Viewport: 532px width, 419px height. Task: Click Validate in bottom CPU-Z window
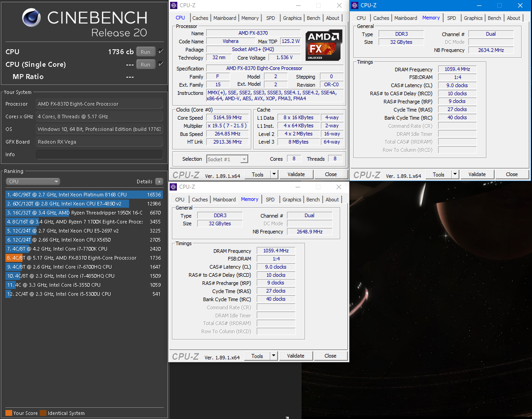click(x=296, y=356)
